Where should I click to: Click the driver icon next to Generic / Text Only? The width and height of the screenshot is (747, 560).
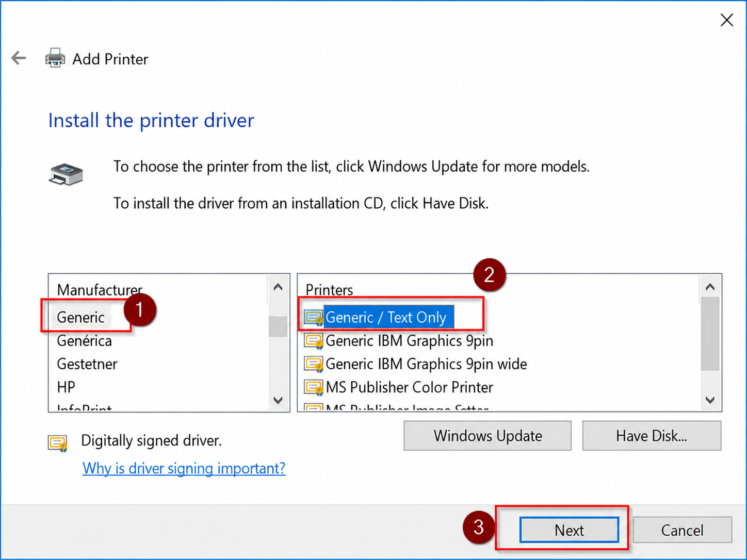[x=314, y=318]
